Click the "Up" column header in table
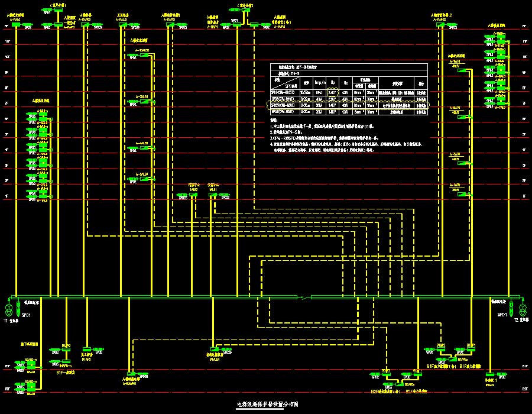Viewport: 532px width, 414px height. pyautogui.click(x=333, y=83)
